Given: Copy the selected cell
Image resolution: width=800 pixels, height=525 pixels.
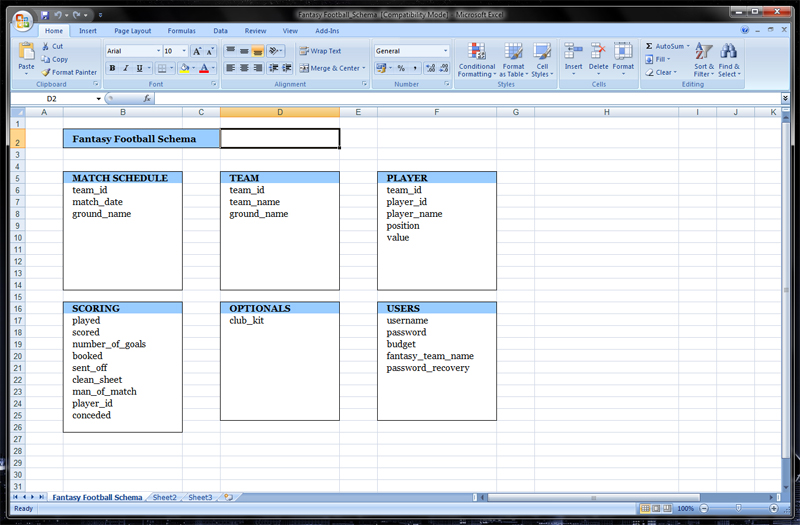Looking at the screenshot, I should (x=46, y=59).
